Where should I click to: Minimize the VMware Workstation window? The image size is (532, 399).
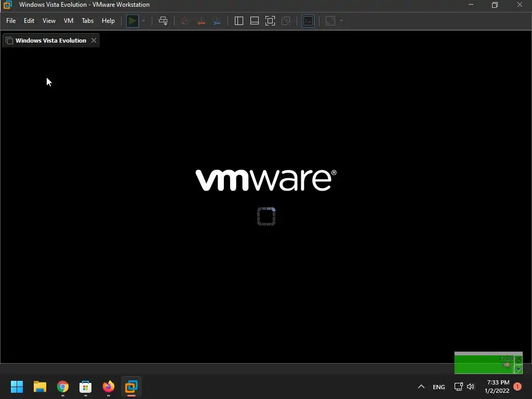tap(471, 5)
